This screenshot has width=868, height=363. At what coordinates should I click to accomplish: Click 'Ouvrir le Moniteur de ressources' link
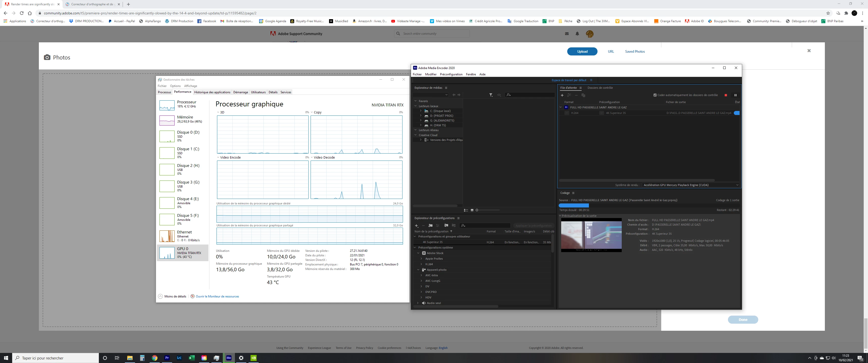217,296
